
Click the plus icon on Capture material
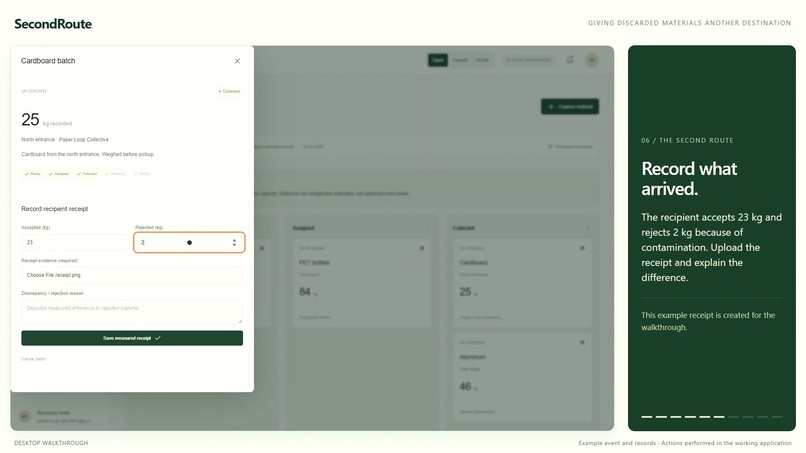[551, 106]
